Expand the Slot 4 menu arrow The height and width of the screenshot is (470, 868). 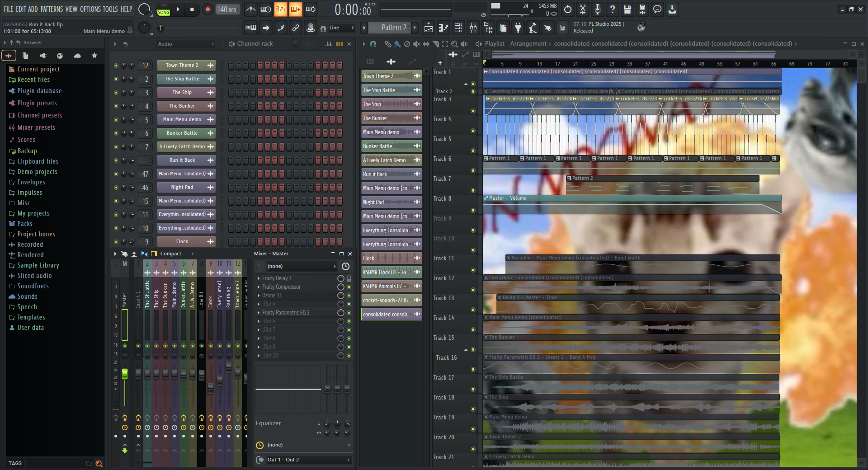(259, 304)
